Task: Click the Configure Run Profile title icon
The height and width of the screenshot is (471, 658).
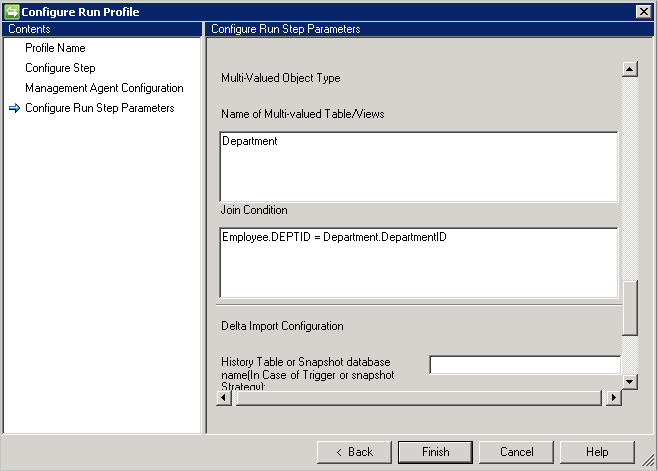Action: [12, 12]
